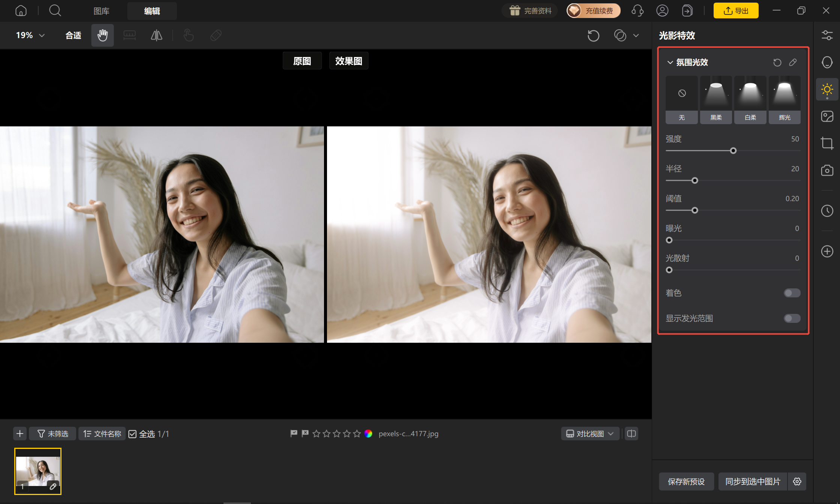Open the crop tool panel
The width and height of the screenshot is (840, 504).
[x=827, y=143]
